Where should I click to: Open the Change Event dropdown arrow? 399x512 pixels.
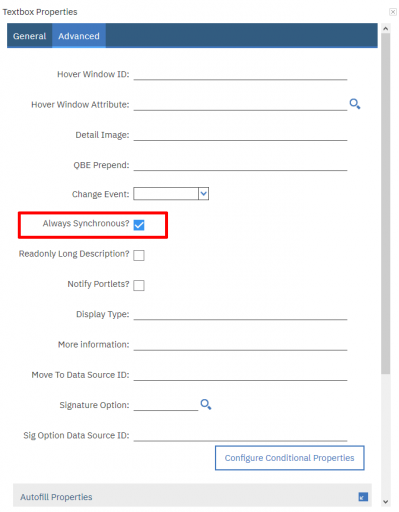(x=204, y=194)
